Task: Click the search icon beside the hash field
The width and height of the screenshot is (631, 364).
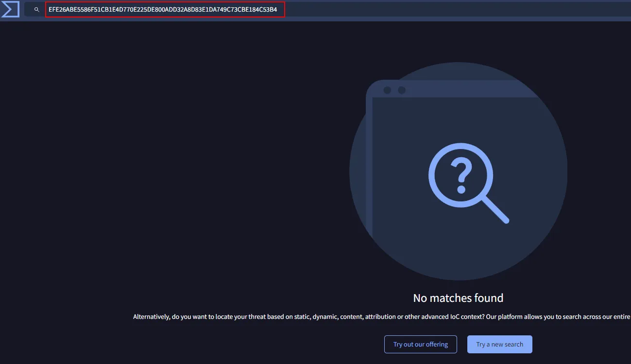Action: pyautogui.click(x=36, y=9)
